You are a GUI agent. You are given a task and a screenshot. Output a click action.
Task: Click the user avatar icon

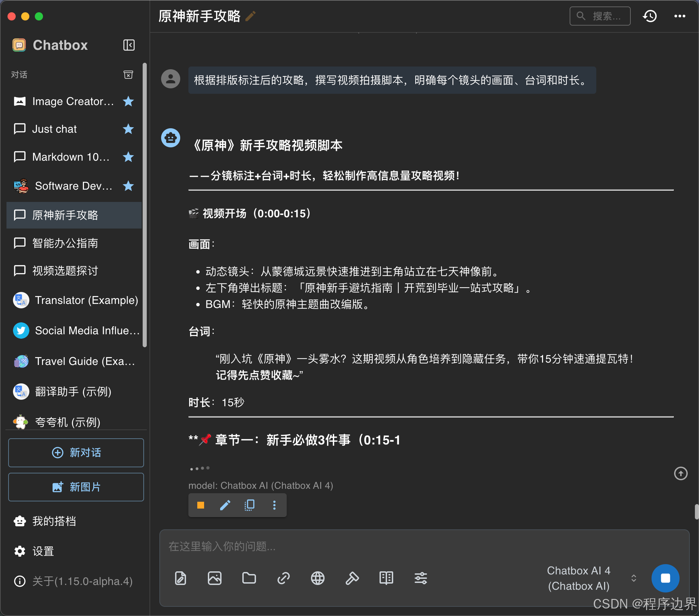(171, 79)
